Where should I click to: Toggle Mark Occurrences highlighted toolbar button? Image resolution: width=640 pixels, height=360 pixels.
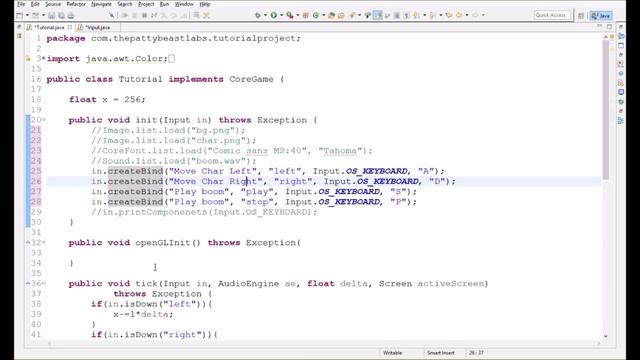point(378,15)
